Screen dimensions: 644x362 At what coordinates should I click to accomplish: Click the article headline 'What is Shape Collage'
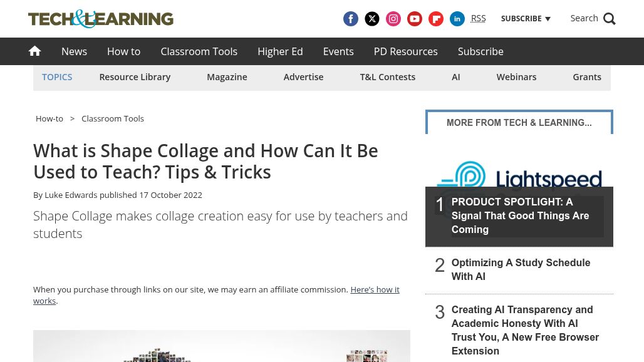[x=205, y=162]
